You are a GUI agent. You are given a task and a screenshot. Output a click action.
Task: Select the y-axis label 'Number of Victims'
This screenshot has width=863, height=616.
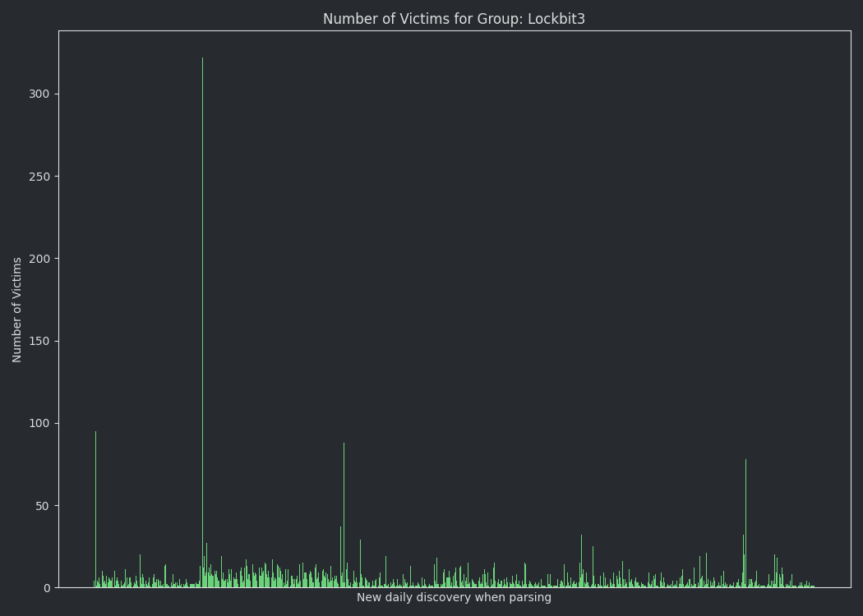pyautogui.click(x=16, y=310)
